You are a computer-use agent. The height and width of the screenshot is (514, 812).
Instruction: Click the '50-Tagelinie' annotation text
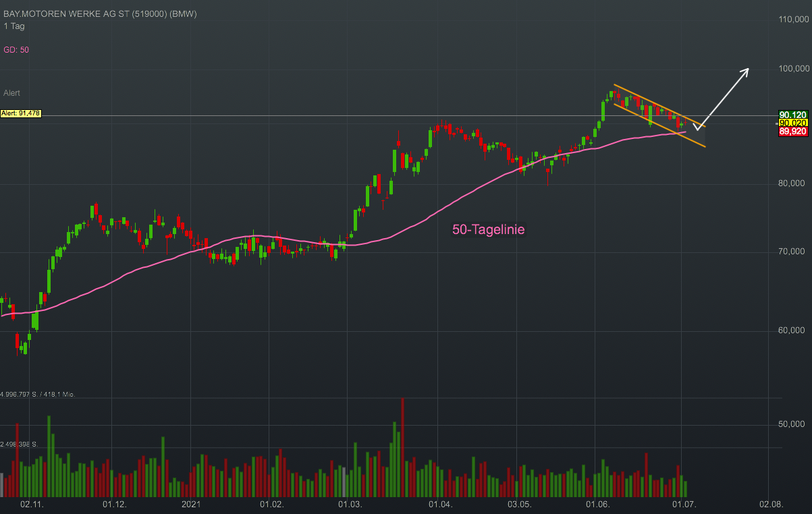click(489, 230)
